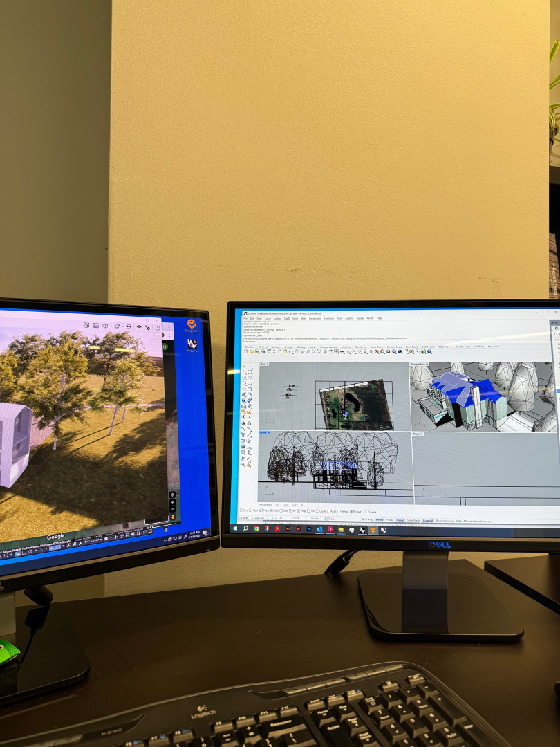
Task: Open the Front viewport title dropdown
Action: click(264, 433)
